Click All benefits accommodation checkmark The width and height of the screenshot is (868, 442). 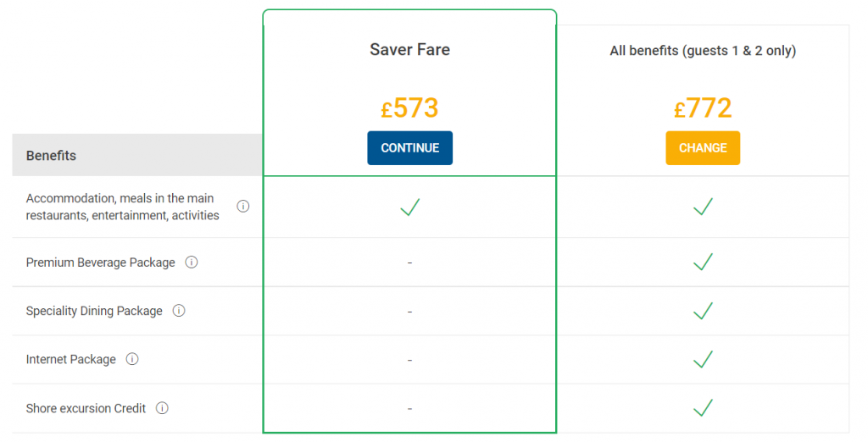point(703,207)
